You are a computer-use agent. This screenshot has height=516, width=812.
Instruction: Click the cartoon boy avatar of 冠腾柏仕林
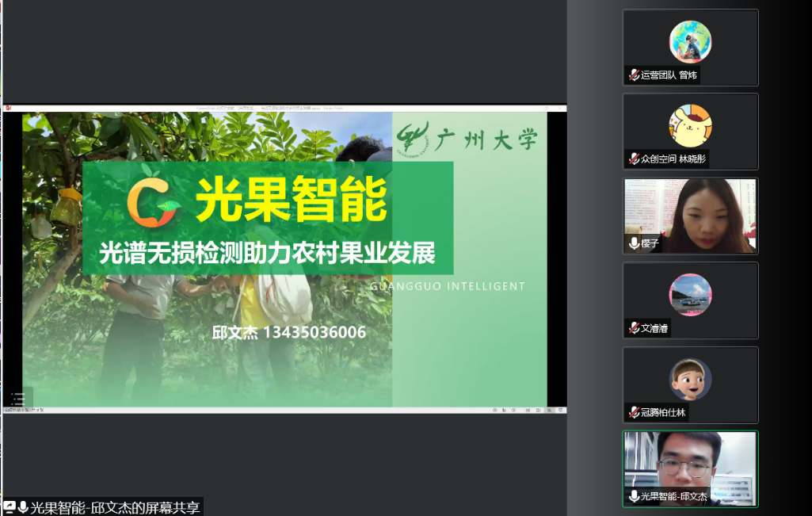[x=690, y=379]
